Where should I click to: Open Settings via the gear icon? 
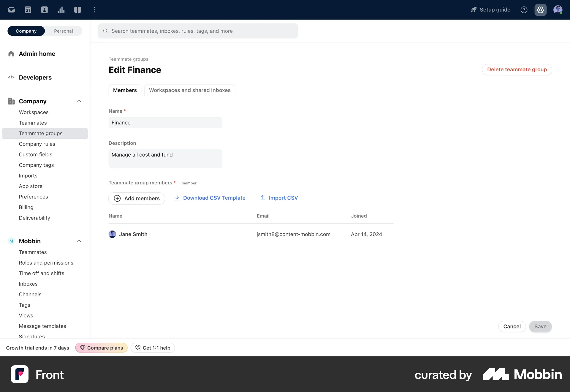540,10
